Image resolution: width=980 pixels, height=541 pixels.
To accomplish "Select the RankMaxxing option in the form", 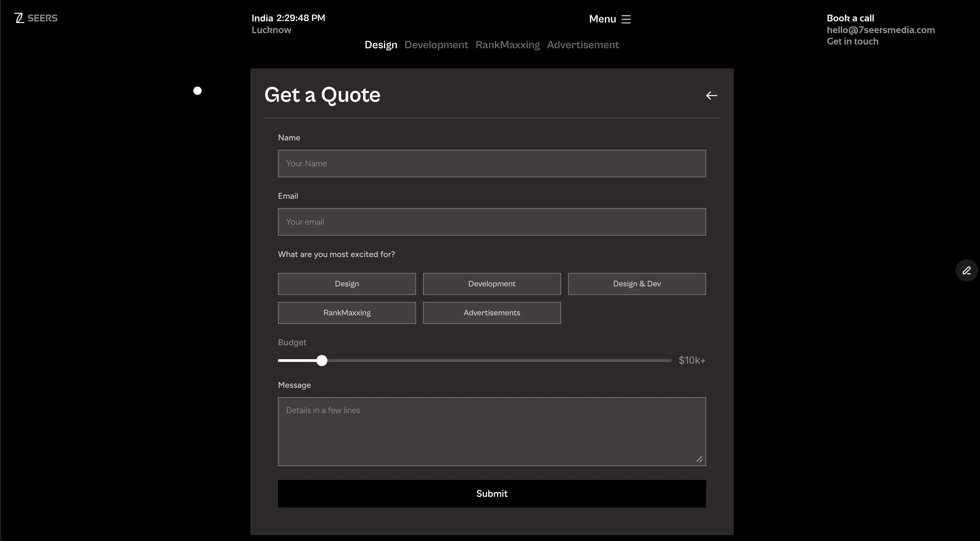I will click(x=347, y=313).
